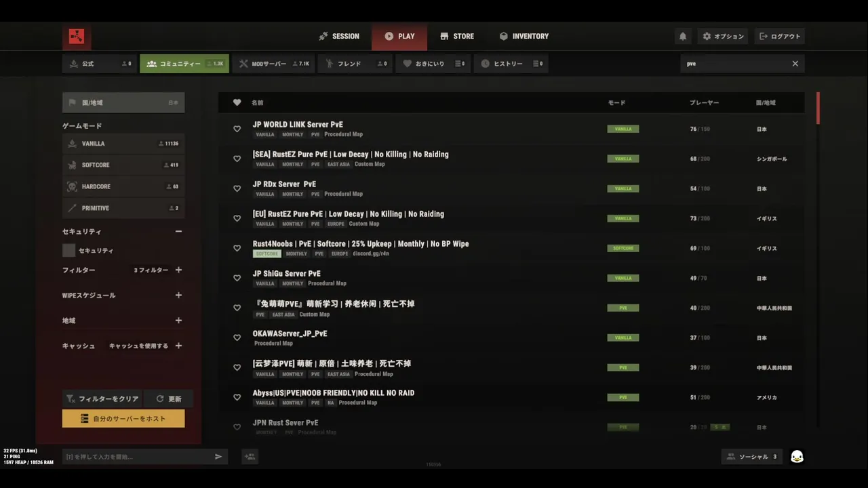The width and height of the screenshot is (868, 488).
Task: Select JPN Rust Sever PvE row
Action: click(511, 426)
